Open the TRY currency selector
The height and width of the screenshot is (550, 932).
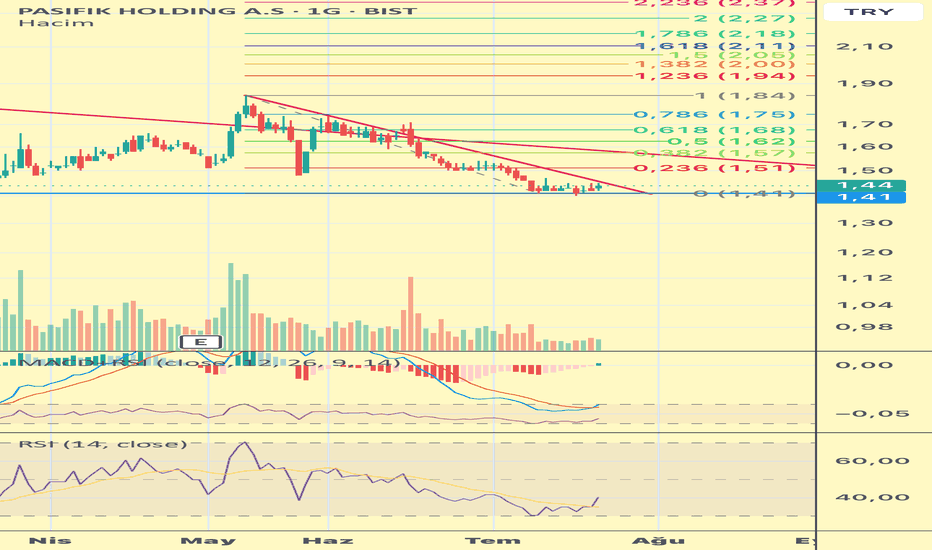click(868, 11)
